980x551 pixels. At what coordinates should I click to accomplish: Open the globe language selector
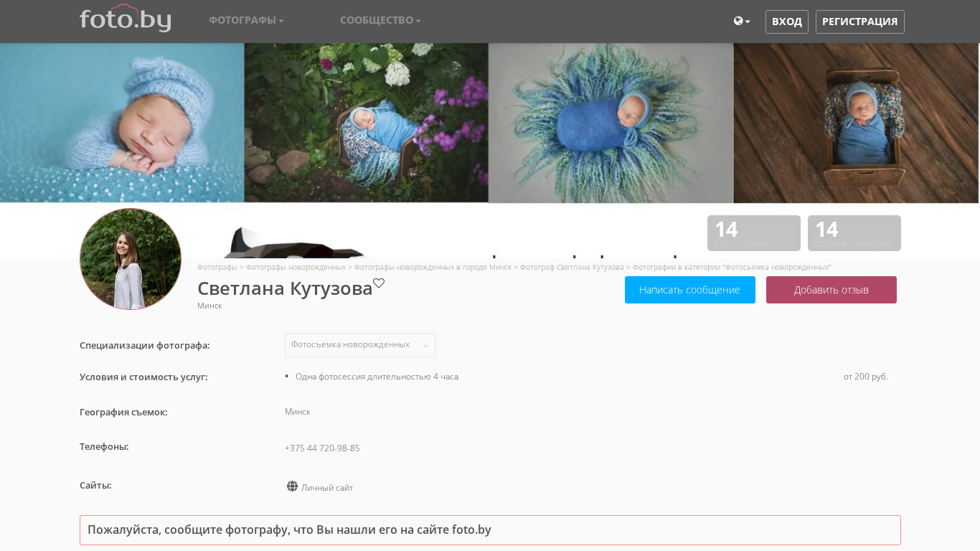pos(741,22)
